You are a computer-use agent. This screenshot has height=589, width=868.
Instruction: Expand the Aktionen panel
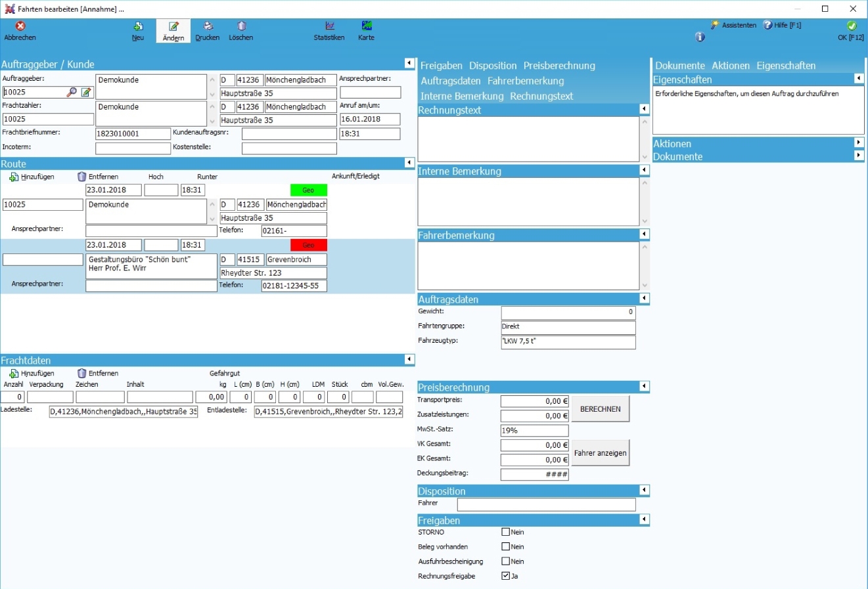(x=859, y=142)
